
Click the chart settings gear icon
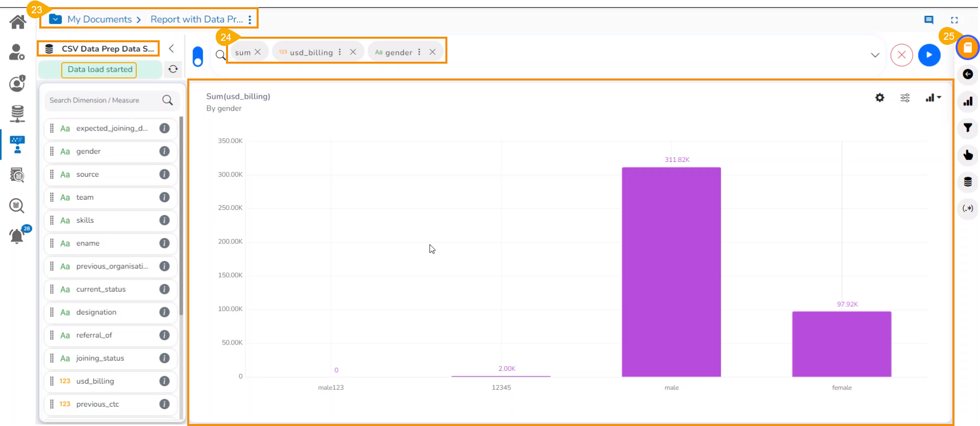(880, 98)
